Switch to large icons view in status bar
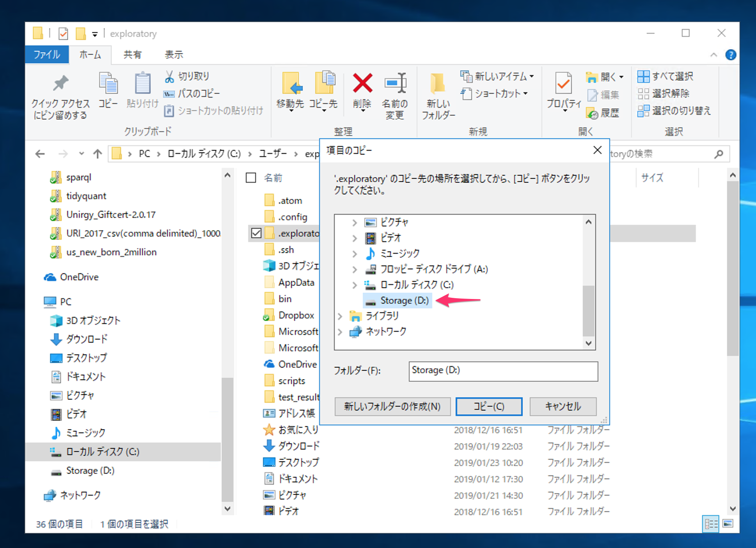756x548 pixels. click(728, 524)
